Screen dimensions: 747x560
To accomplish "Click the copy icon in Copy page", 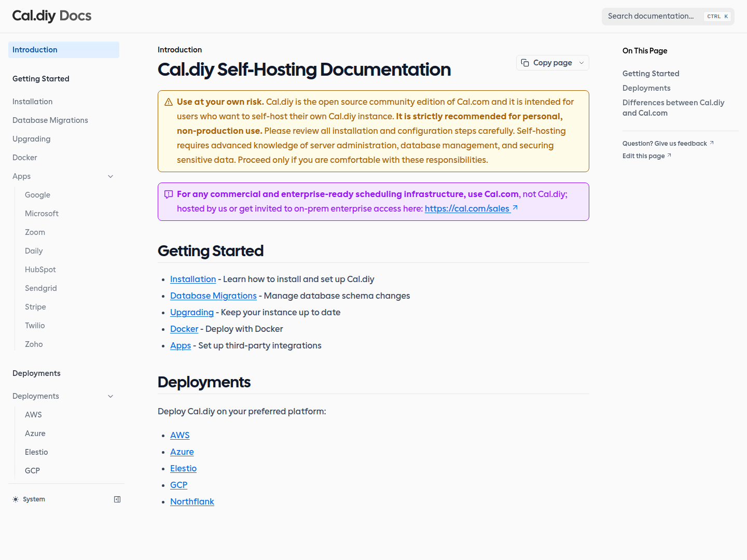I will (525, 63).
